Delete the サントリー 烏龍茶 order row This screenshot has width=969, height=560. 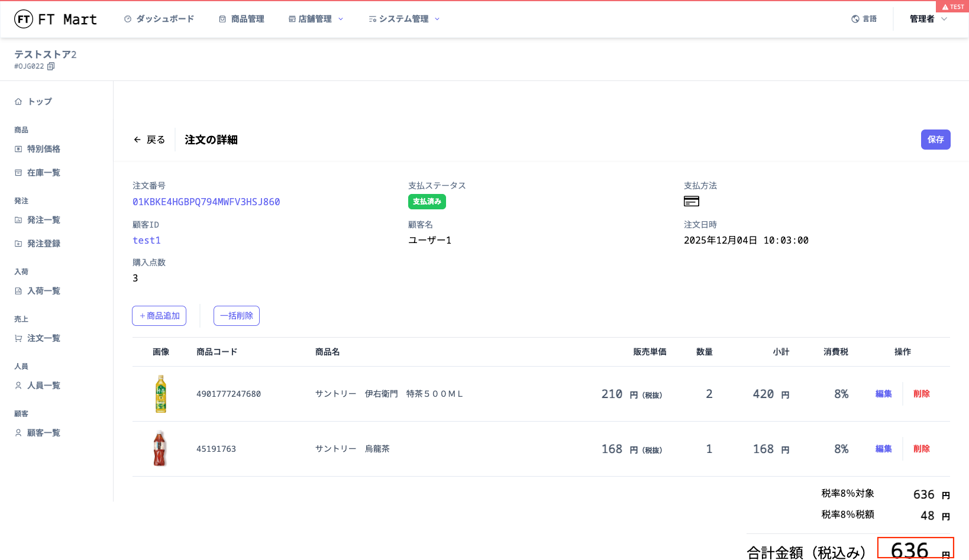coord(922,449)
